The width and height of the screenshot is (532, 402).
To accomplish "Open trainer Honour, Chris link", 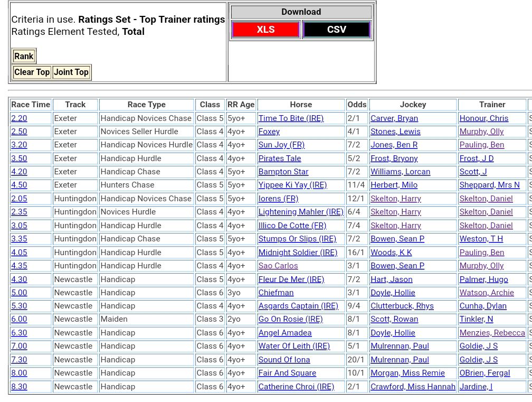I will point(483,118).
